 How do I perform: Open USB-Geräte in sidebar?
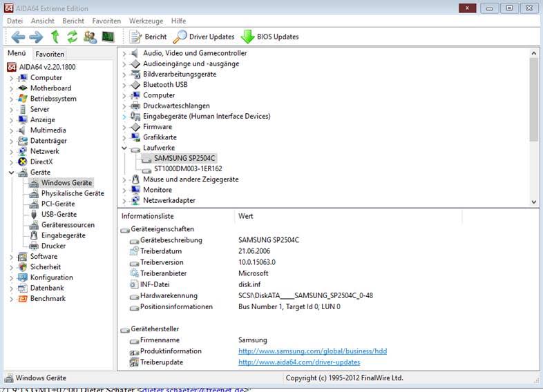tap(59, 215)
